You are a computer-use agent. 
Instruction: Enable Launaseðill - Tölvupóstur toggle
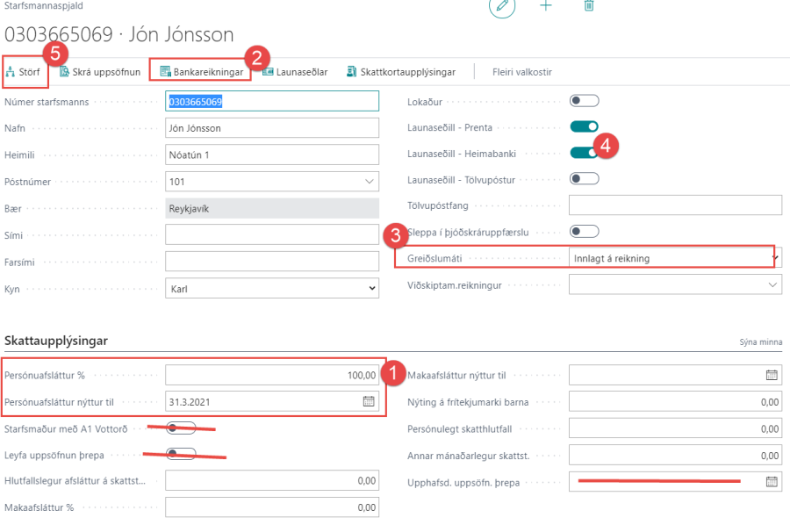(585, 179)
